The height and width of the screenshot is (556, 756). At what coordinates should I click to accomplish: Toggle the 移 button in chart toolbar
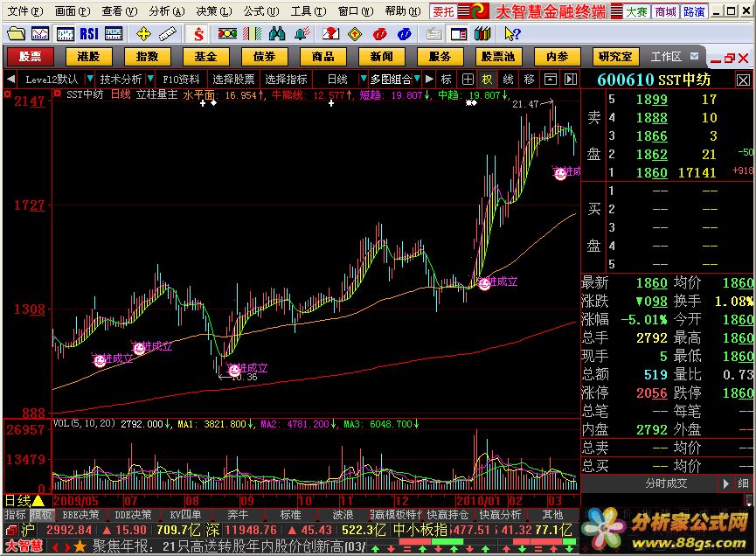coord(529,79)
